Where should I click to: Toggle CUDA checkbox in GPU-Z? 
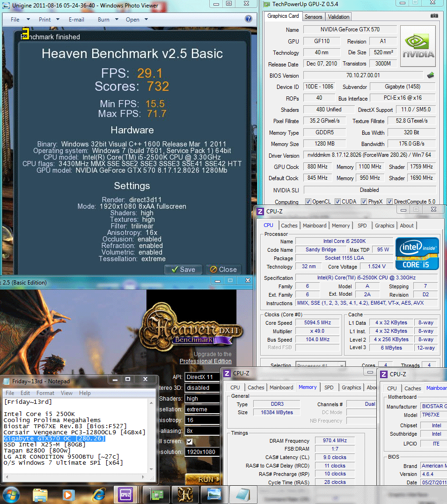(337, 202)
